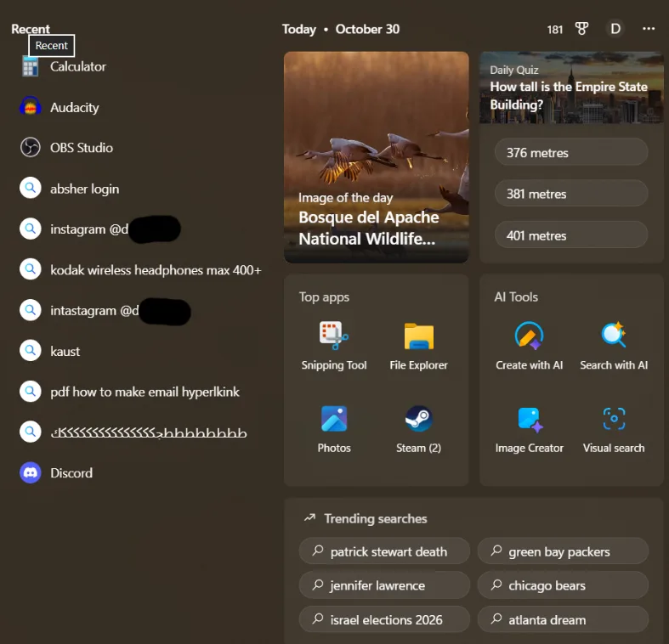Launch Image Creator AI tool
Viewport: 669px width, 644px height.
pyautogui.click(x=529, y=429)
